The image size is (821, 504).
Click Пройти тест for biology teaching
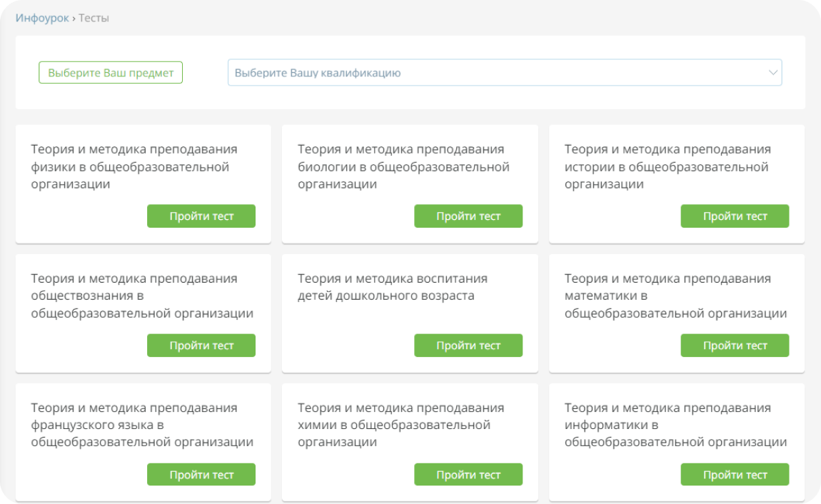(468, 216)
